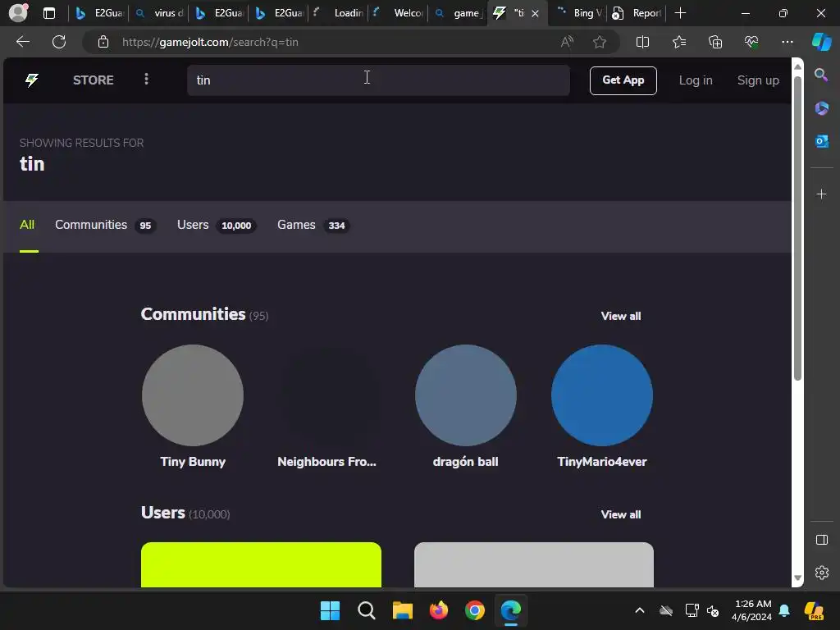The height and width of the screenshot is (630, 840).
Task: Click the Get App button
Action: point(623,80)
